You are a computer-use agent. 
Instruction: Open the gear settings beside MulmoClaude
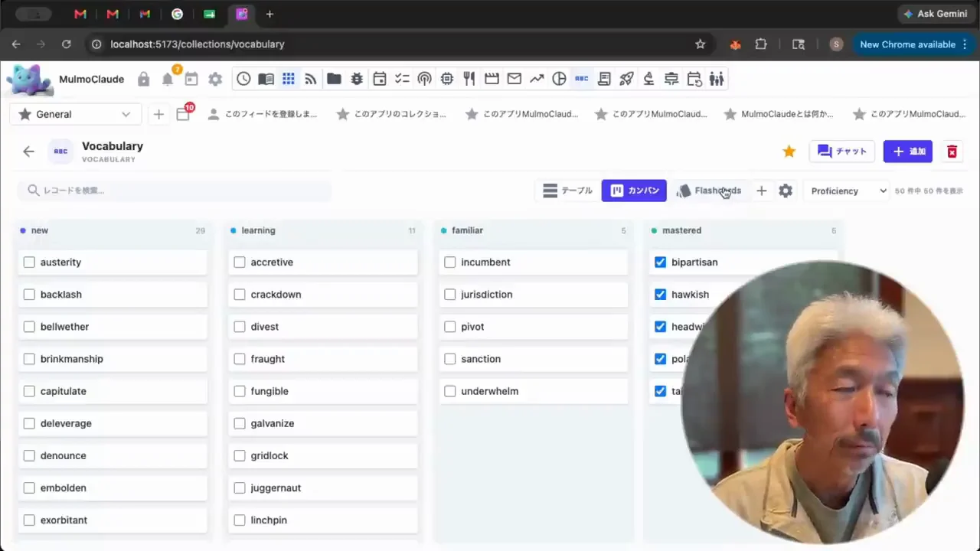(215, 79)
